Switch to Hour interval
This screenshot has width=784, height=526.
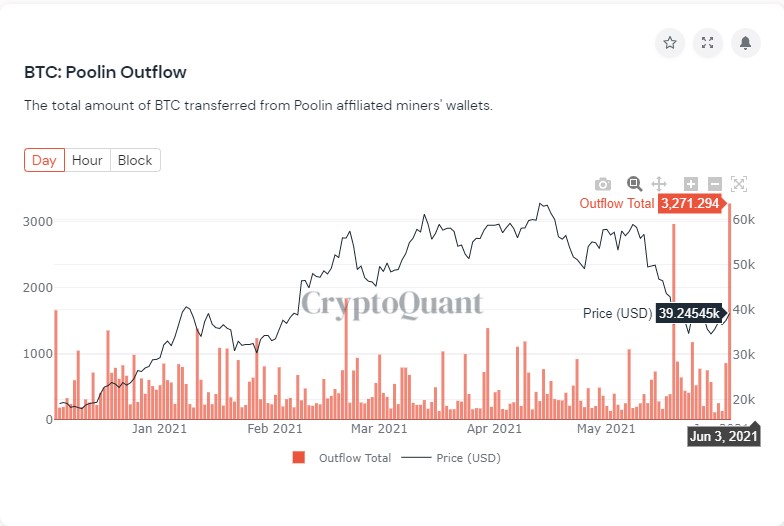tap(87, 160)
